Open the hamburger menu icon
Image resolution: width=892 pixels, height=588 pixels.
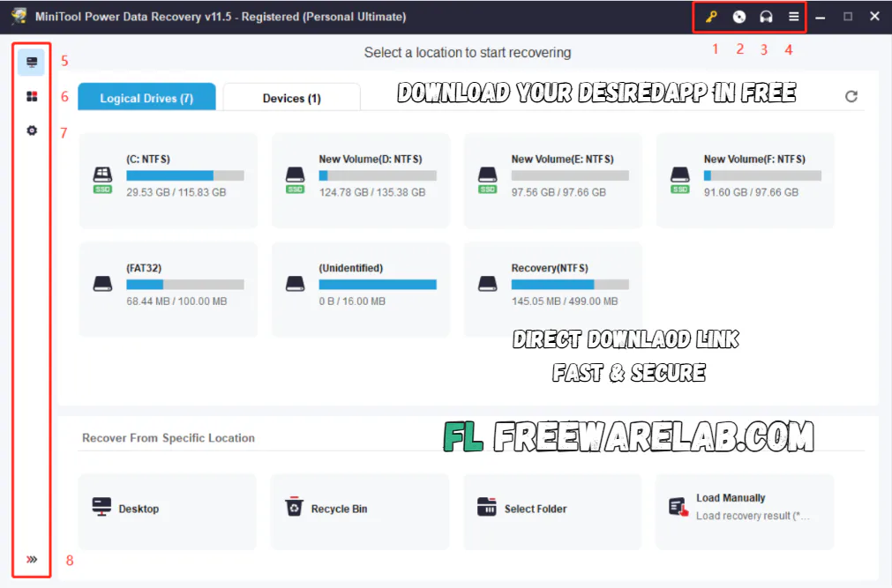pyautogui.click(x=793, y=17)
